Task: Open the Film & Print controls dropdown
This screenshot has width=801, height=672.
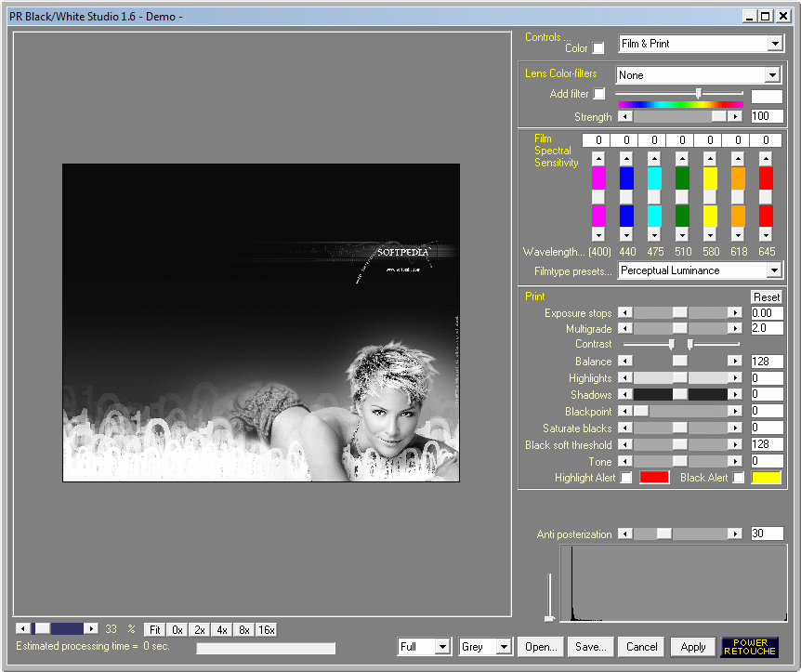Action: [x=775, y=44]
